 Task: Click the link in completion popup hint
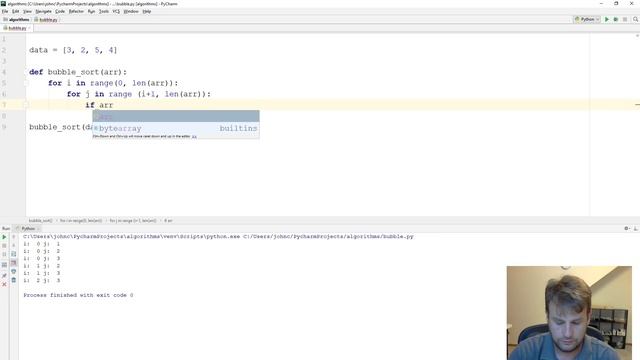tap(194, 136)
